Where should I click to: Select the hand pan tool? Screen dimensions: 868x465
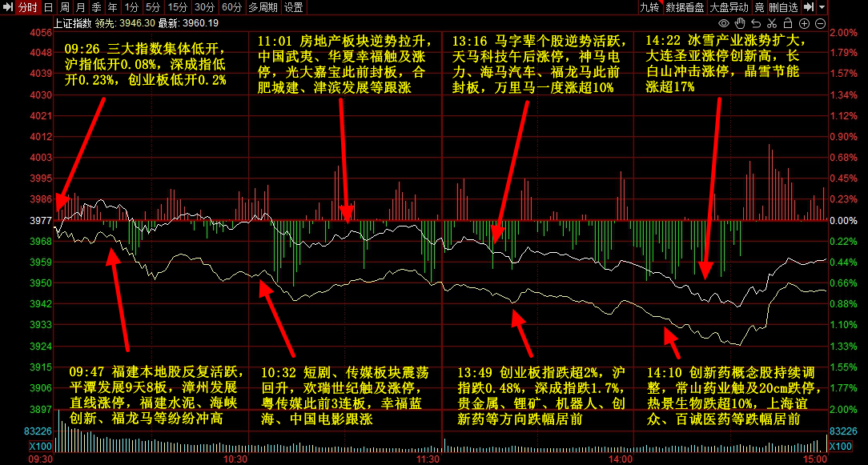tap(740, 22)
